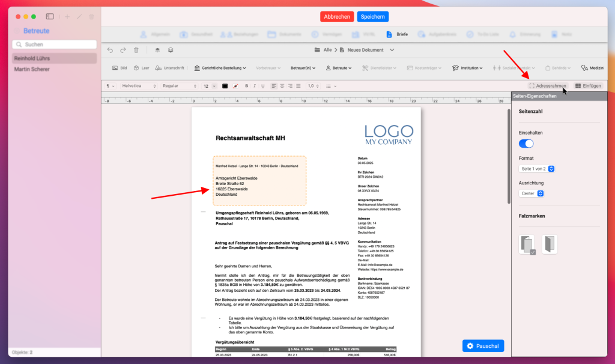Click the Suchen search field
This screenshot has height=364, width=615.
tap(55, 44)
